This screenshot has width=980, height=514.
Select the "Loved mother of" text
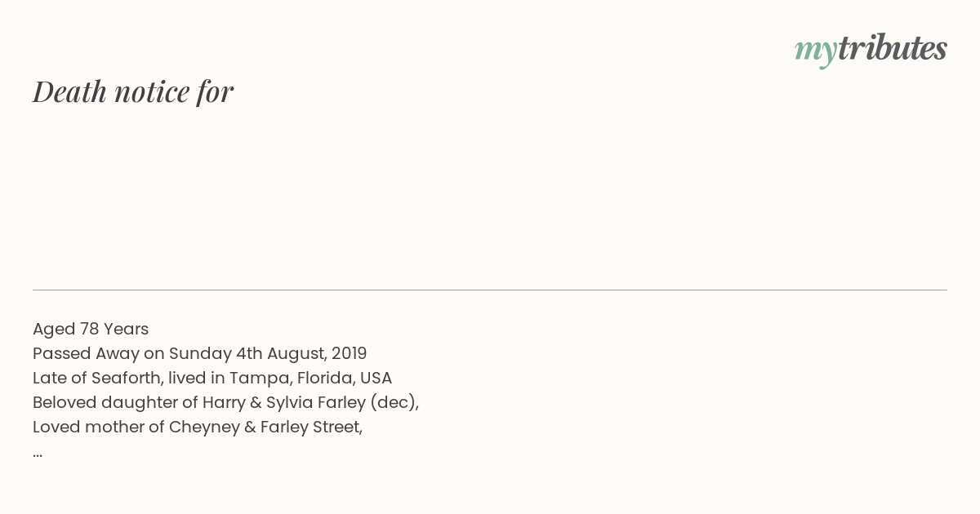pos(99,427)
